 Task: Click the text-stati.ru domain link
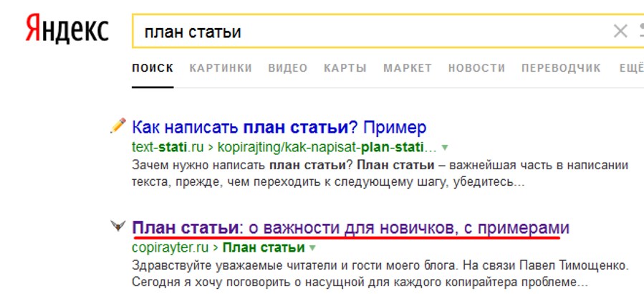click(x=169, y=147)
